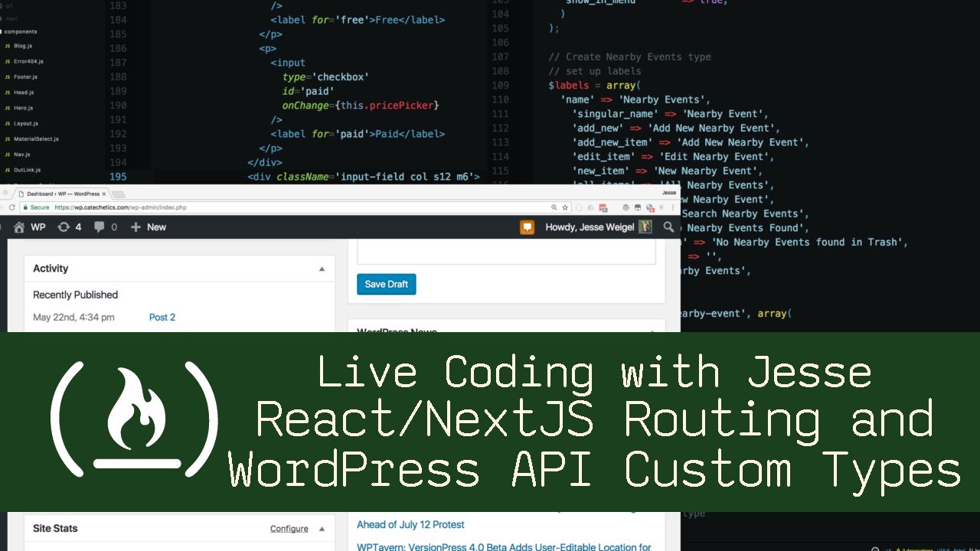Open Layout.js in the file tree
Image resolution: width=980 pixels, height=551 pixels.
coord(25,123)
